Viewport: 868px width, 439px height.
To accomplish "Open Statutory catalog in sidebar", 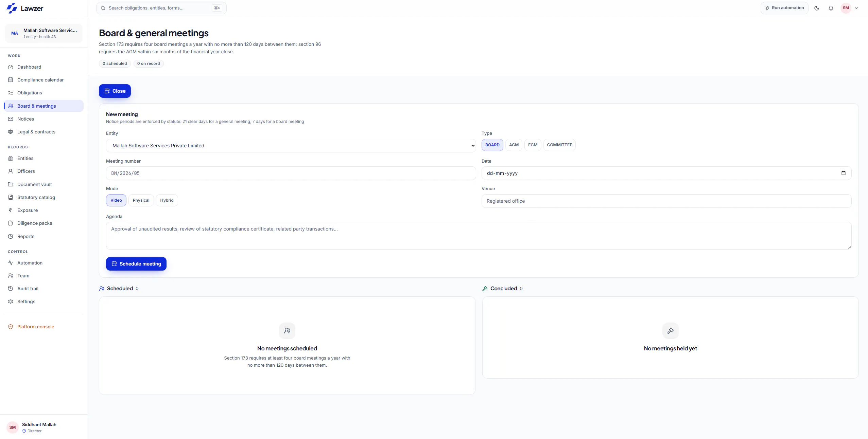I will (44, 197).
